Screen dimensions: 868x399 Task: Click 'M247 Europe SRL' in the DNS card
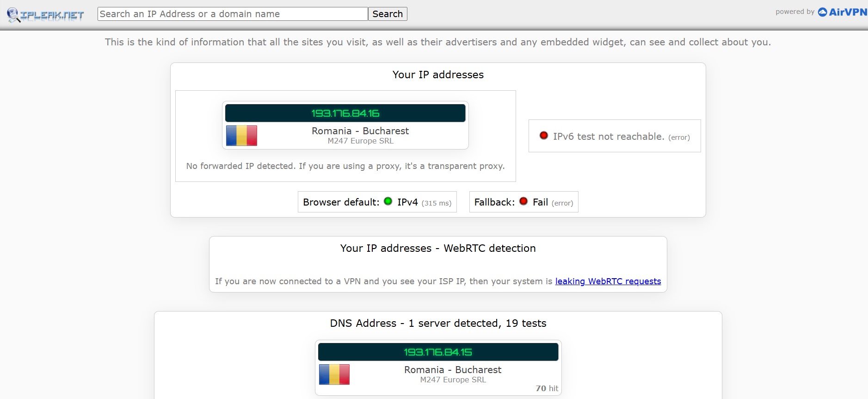click(453, 380)
